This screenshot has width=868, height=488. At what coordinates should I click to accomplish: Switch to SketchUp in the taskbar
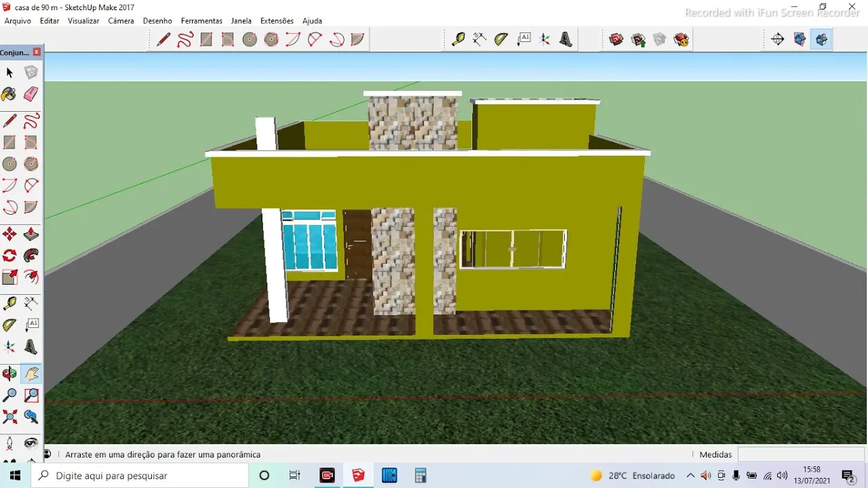(x=358, y=476)
